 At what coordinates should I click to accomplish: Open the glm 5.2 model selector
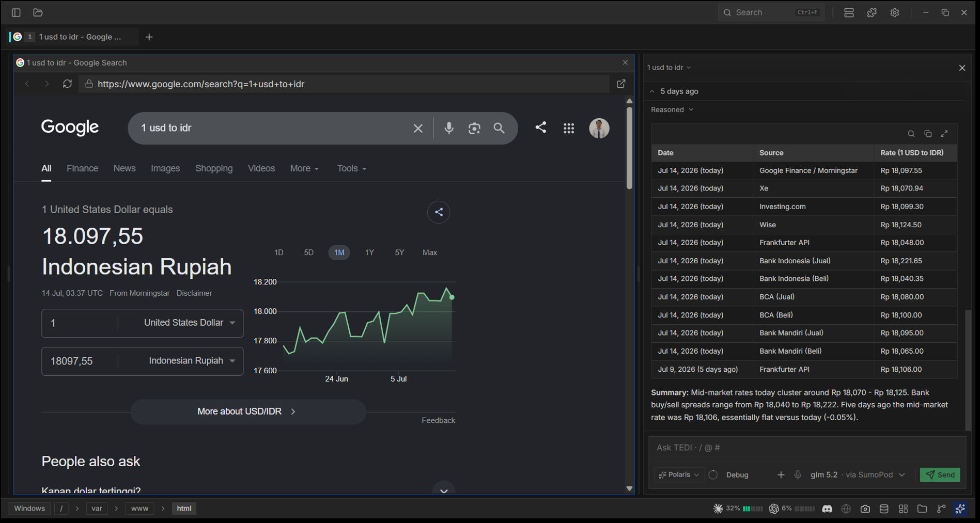point(858,474)
